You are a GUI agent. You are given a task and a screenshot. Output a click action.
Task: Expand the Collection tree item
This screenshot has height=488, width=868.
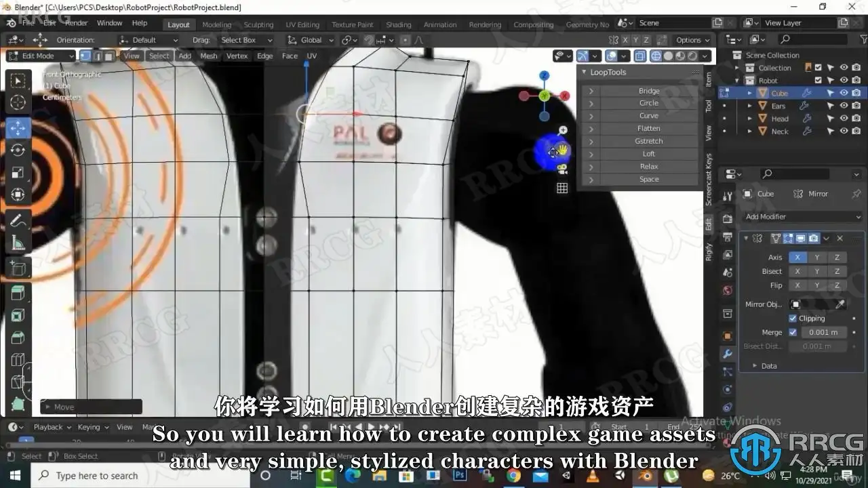coord(737,68)
